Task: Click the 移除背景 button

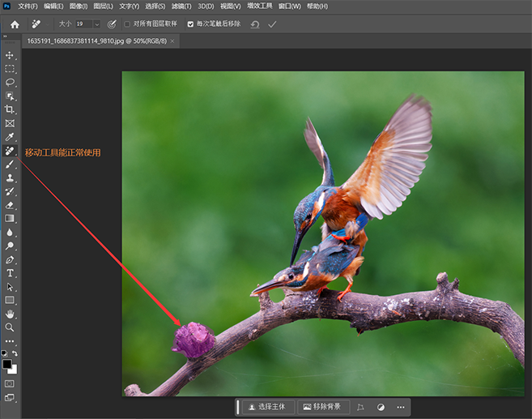Action: [x=322, y=407]
